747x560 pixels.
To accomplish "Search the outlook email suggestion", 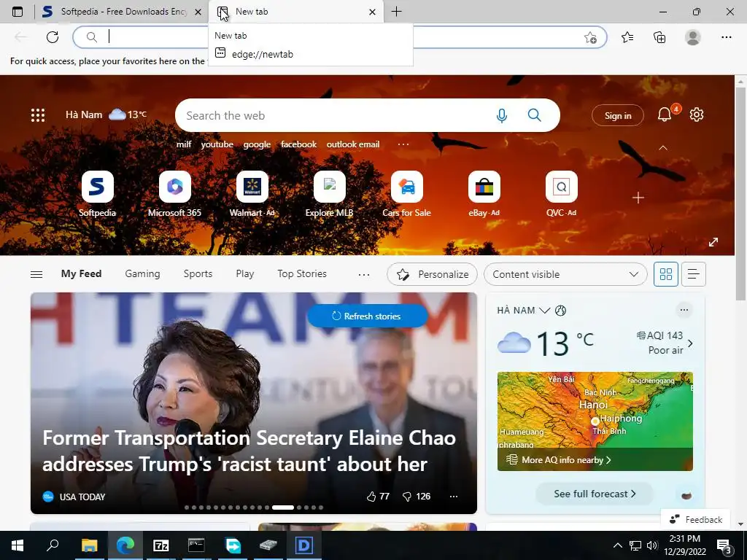I will 353,144.
